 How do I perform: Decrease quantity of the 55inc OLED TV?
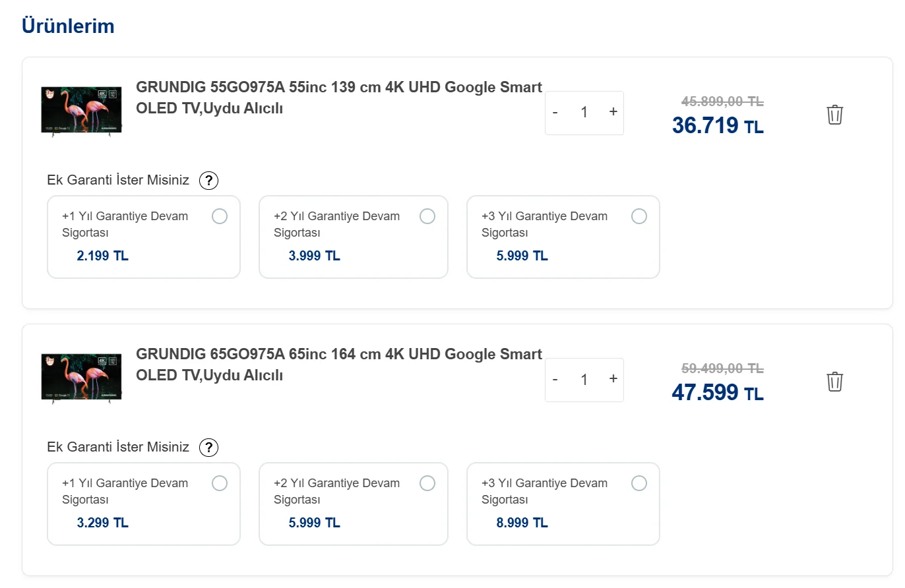555,112
